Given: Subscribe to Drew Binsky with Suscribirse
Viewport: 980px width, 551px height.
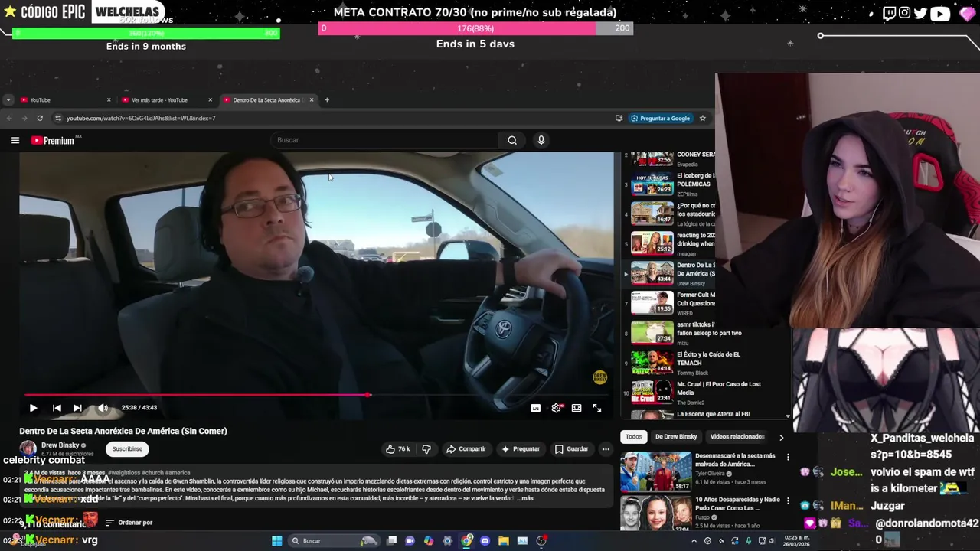Looking at the screenshot, I should pyautogui.click(x=127, y=449).
